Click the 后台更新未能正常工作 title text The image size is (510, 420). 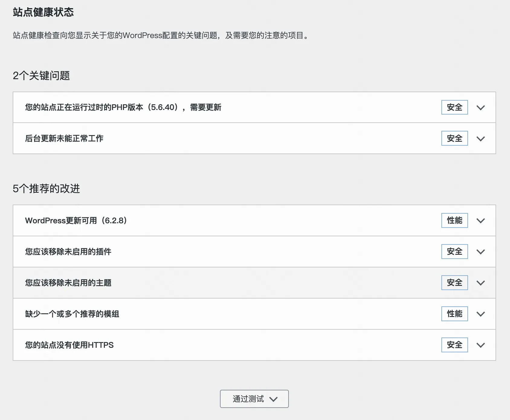click(64, 138)
